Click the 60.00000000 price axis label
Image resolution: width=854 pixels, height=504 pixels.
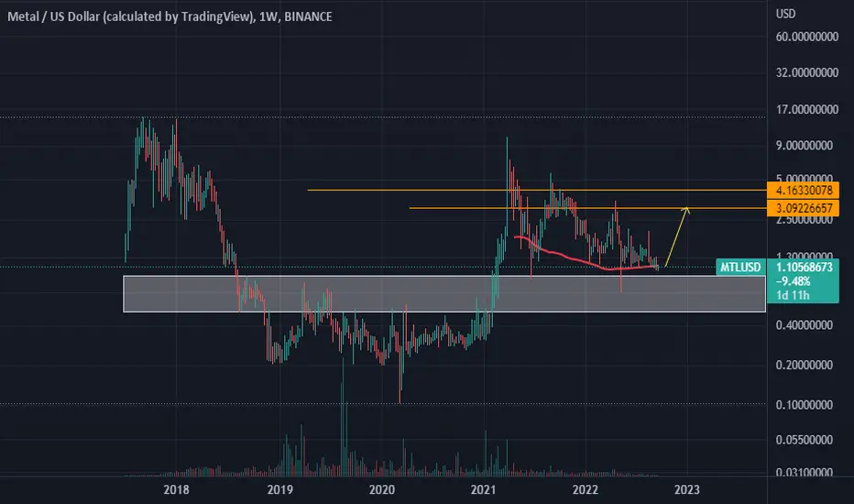point(807,37)
